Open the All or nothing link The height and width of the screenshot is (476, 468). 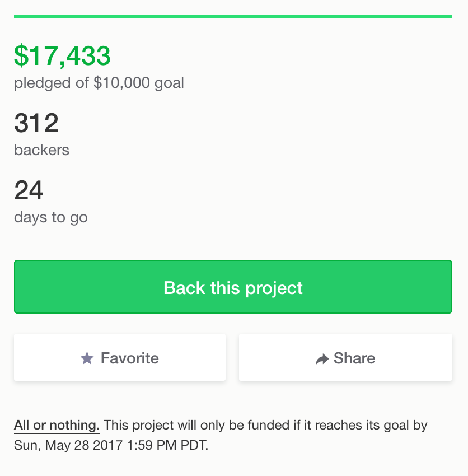pyautogui.click(x=57, y=426)
